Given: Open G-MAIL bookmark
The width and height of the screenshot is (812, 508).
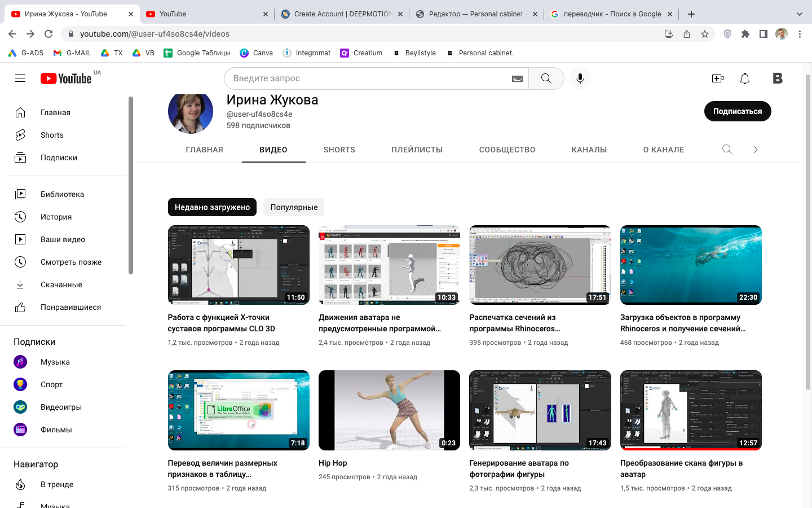Looking at the screenshot, I should (x=72, y=53).
